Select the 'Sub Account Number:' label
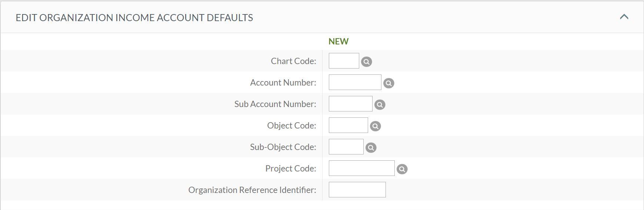 (276, 104)
